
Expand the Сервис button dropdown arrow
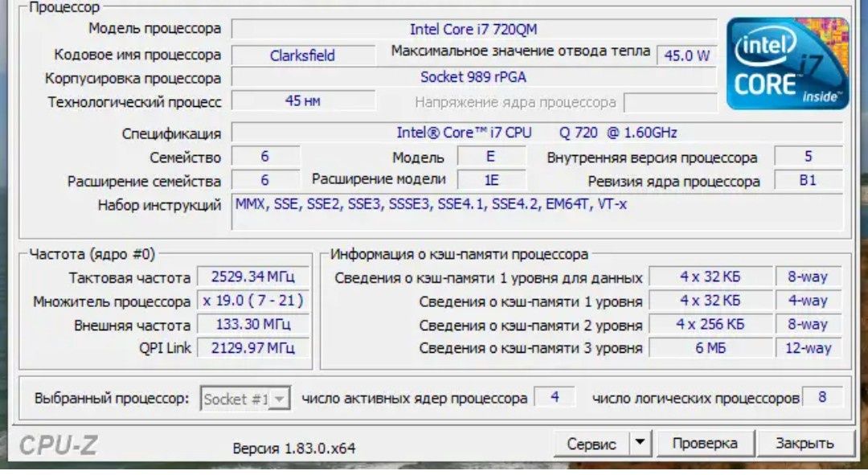(641, 443)
